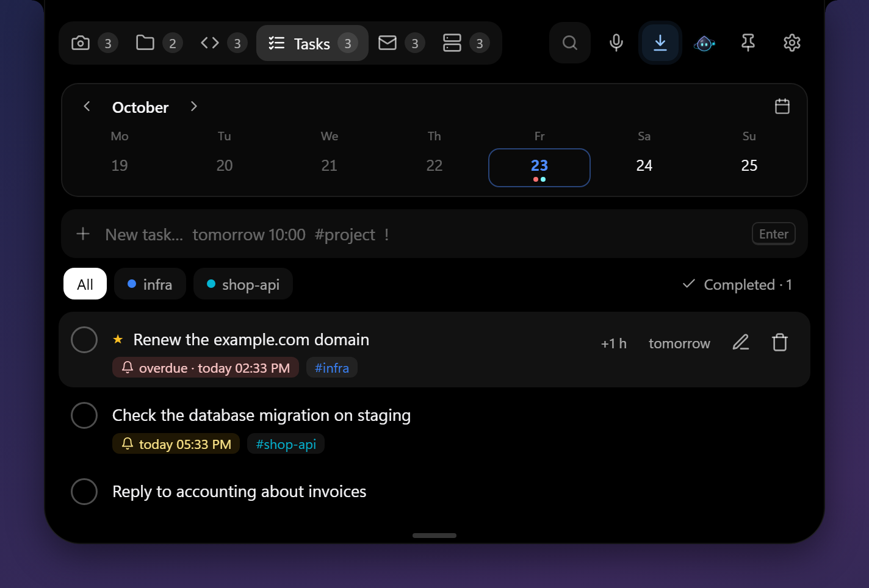869x588 pixels.
Task: Open the folder files section
Action: coord(159,43)
